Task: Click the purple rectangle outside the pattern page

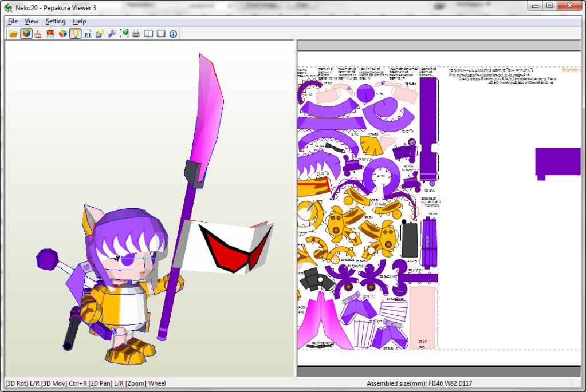Action: coord(557,161)
